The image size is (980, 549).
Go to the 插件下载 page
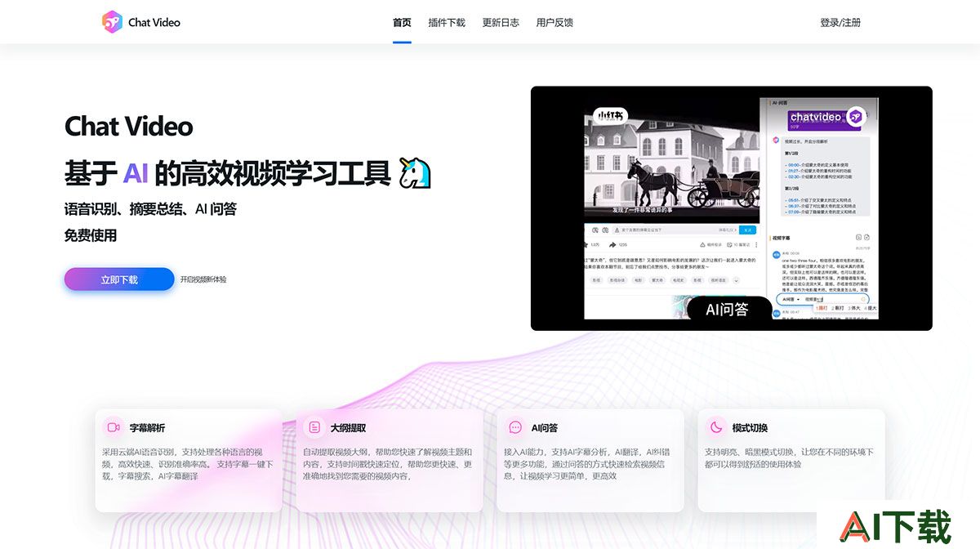pos(447,22)
